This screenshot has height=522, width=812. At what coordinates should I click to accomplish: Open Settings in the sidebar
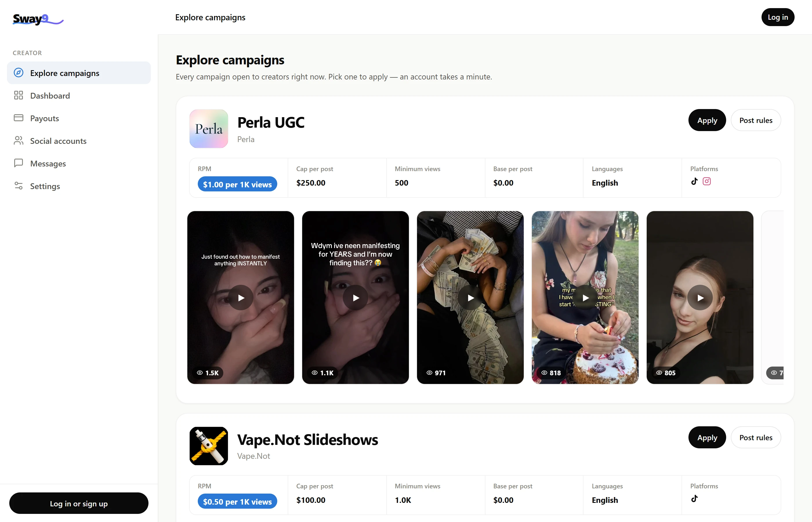[x=79, y=186]
